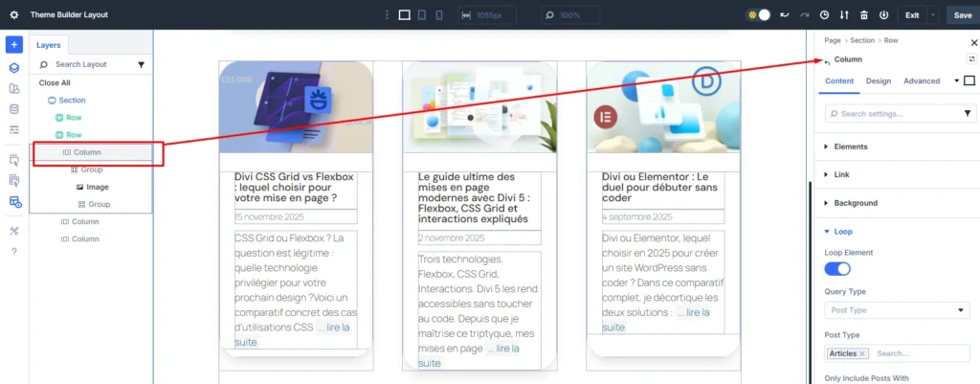Click the Exit button
980x384 pixels.
point(912,15)
